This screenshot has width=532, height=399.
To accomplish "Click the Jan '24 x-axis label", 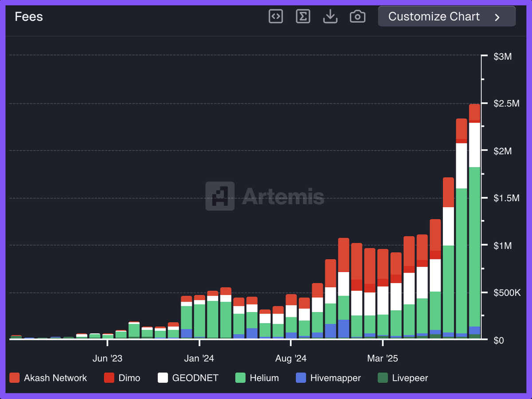I will pos(199,358).
